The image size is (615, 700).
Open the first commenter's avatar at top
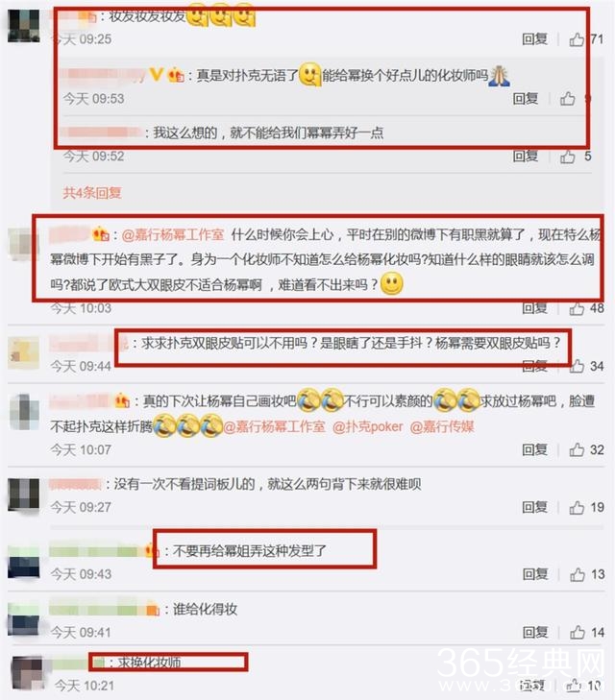(24, 26)
